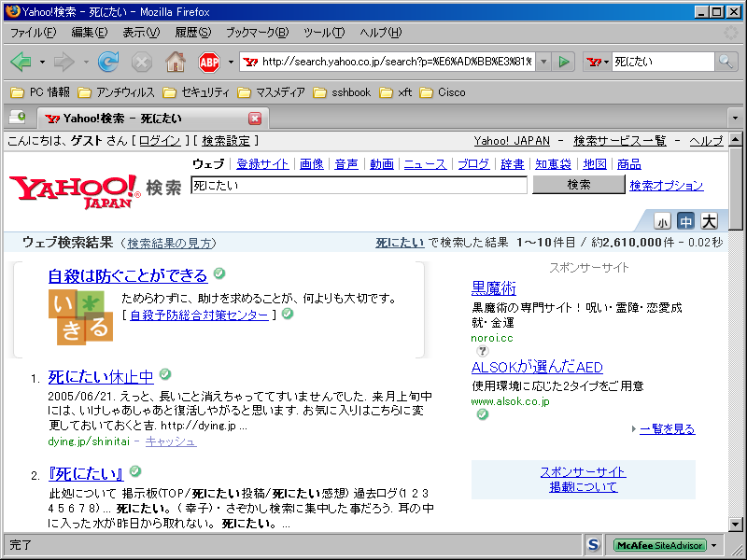Set text size to large with 大

[710, 221]
